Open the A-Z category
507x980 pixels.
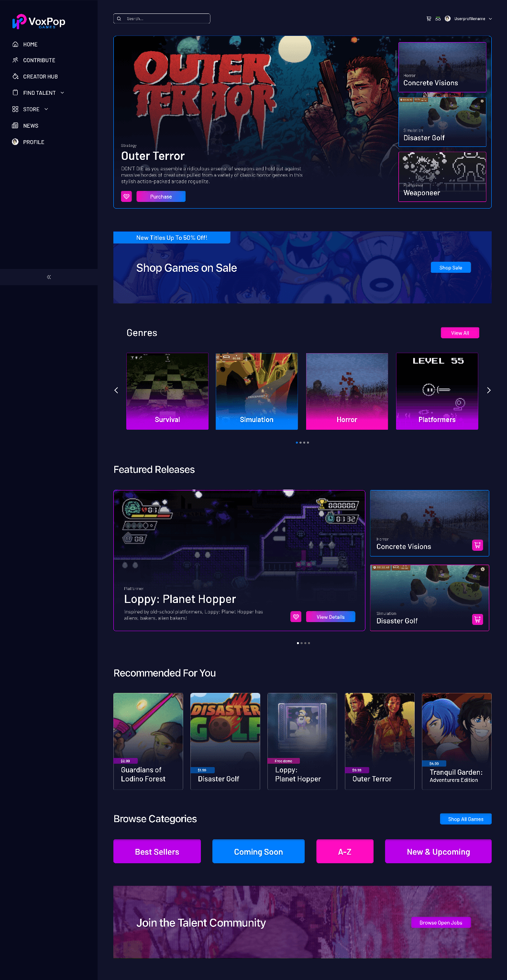click(x=345, y=851)
